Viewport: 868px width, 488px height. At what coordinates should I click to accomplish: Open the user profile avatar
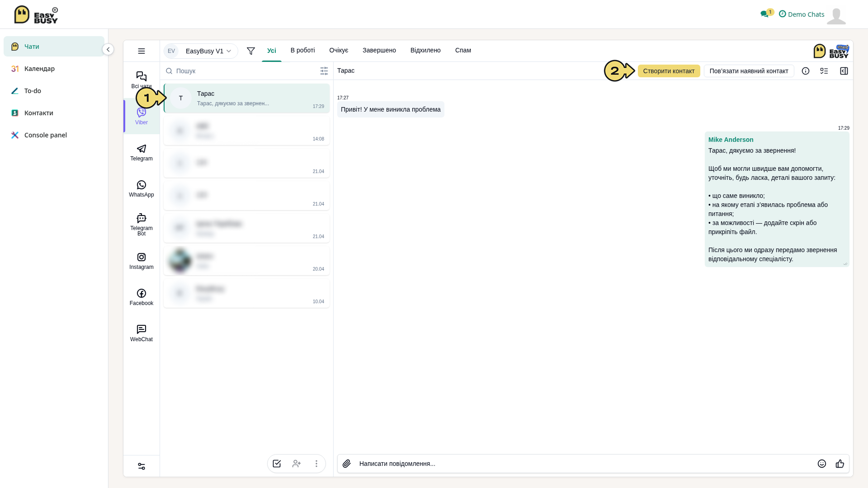836,16
